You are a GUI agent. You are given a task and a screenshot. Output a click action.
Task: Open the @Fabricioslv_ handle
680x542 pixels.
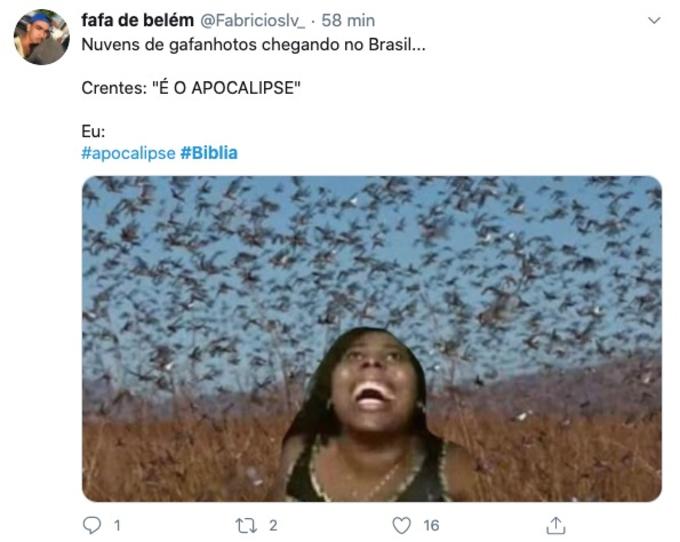tap(252, 20)
